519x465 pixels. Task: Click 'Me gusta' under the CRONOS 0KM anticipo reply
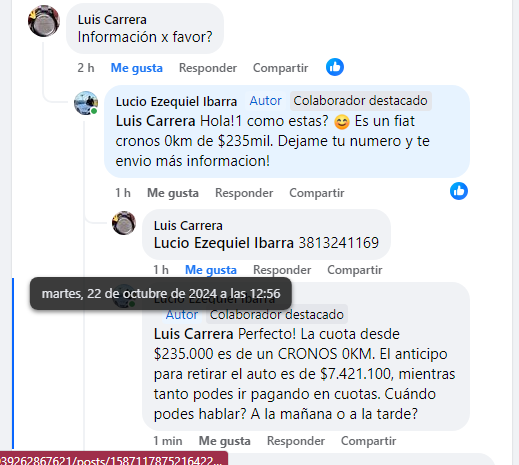coord(225,441)
